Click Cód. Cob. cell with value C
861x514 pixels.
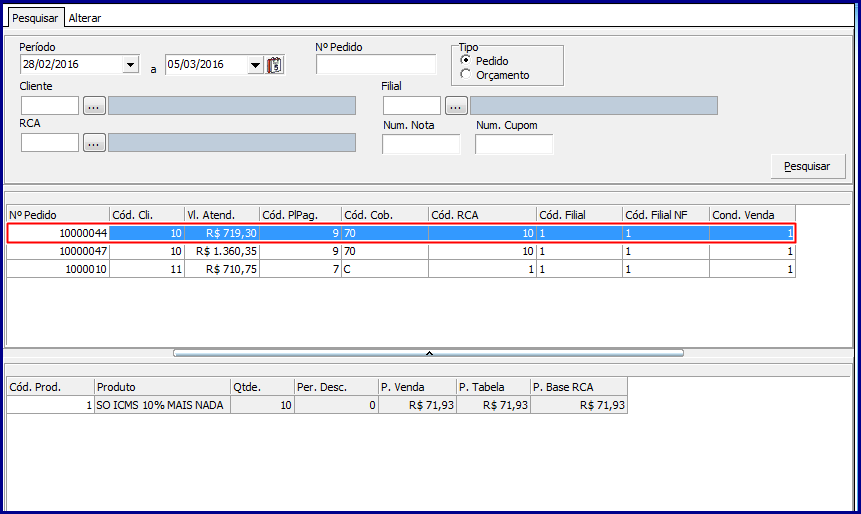[385, 269]
